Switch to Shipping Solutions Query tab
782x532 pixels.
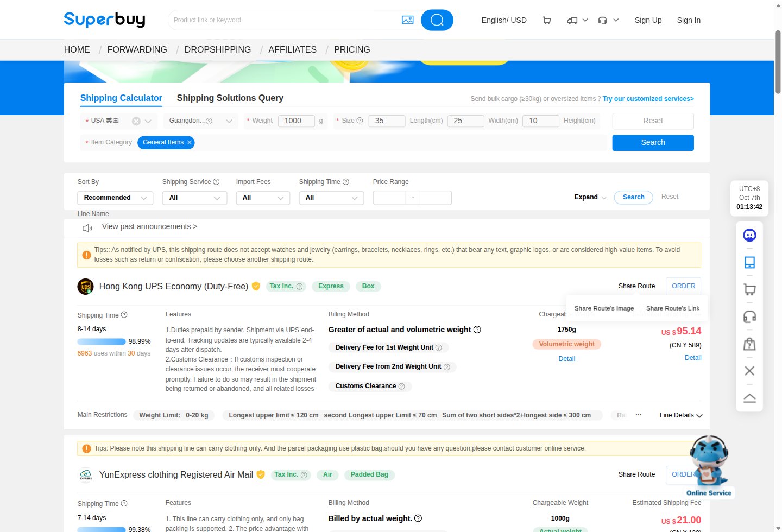point(230,98)
